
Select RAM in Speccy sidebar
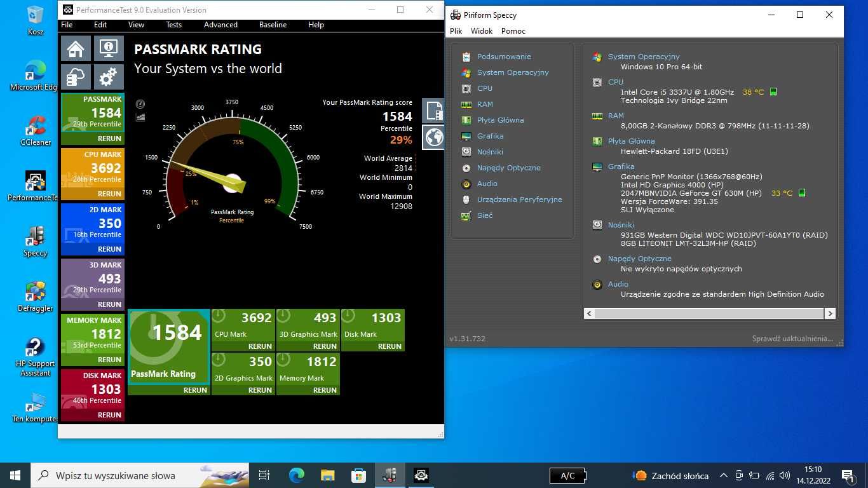485,104
